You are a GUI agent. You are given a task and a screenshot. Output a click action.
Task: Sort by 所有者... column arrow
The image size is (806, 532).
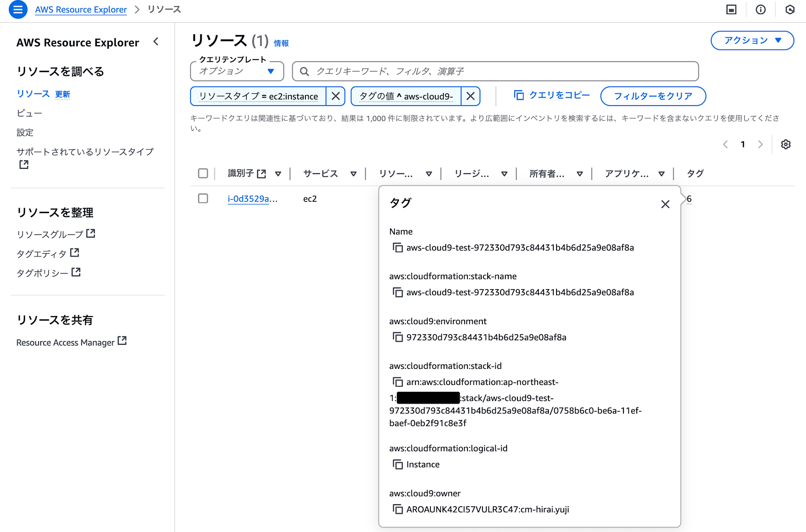coord(580,174)
